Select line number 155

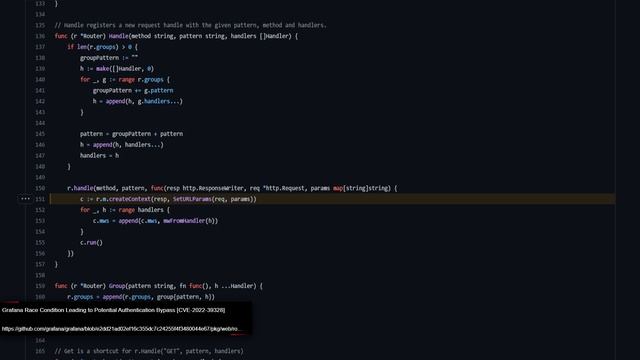point(40,242)
